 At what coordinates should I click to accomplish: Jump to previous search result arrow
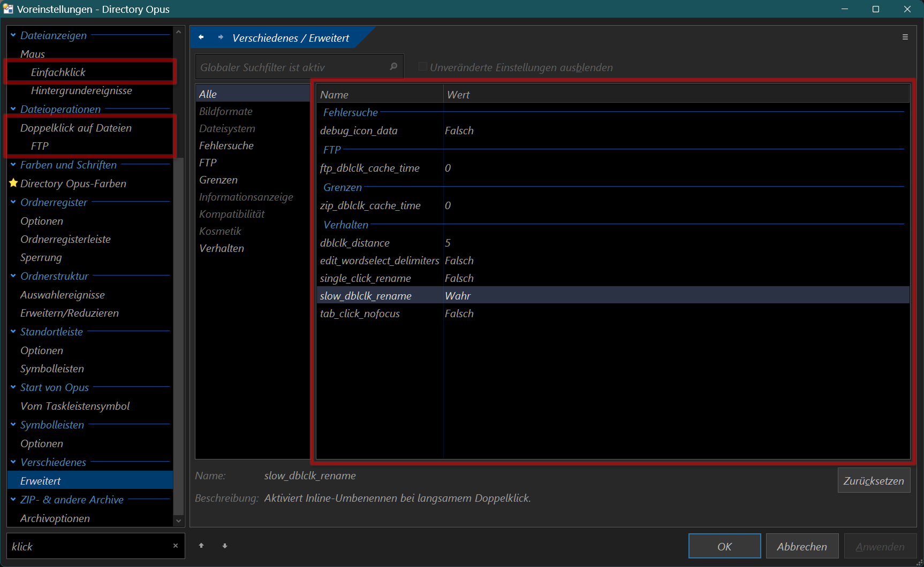point(201,546)
